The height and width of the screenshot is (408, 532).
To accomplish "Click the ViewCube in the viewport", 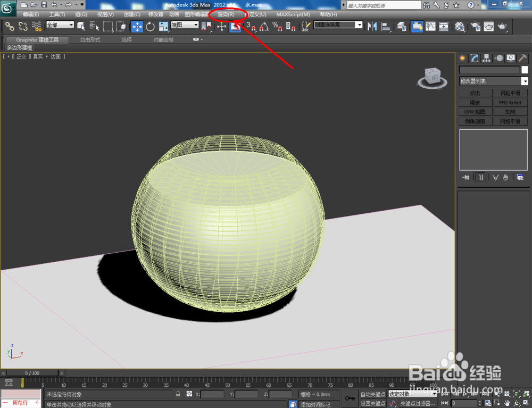I will [x=432, y=78].
